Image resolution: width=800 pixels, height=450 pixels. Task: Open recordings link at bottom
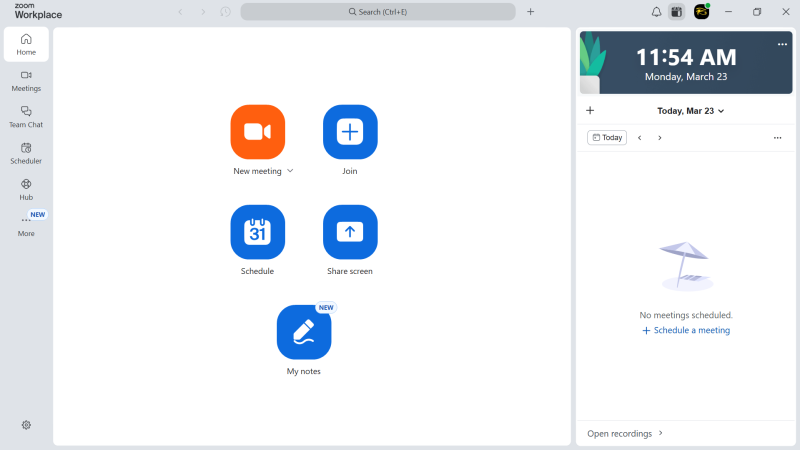pyautogui.click(x=625, y=433)
